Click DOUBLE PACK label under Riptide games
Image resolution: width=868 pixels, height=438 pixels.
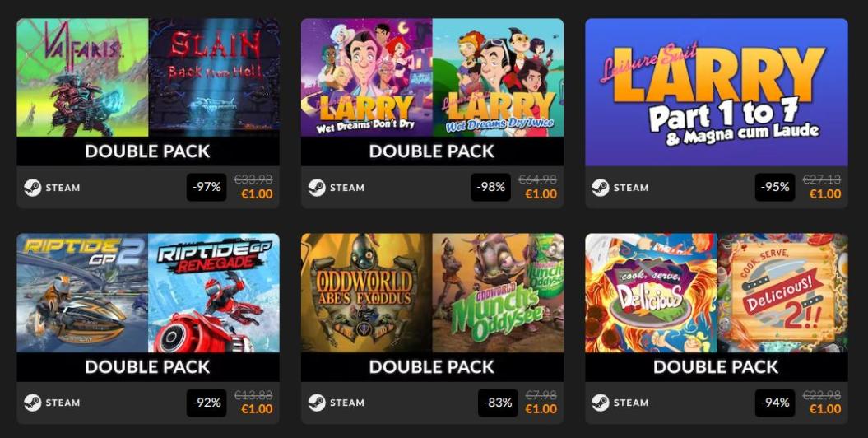[147, 367]
